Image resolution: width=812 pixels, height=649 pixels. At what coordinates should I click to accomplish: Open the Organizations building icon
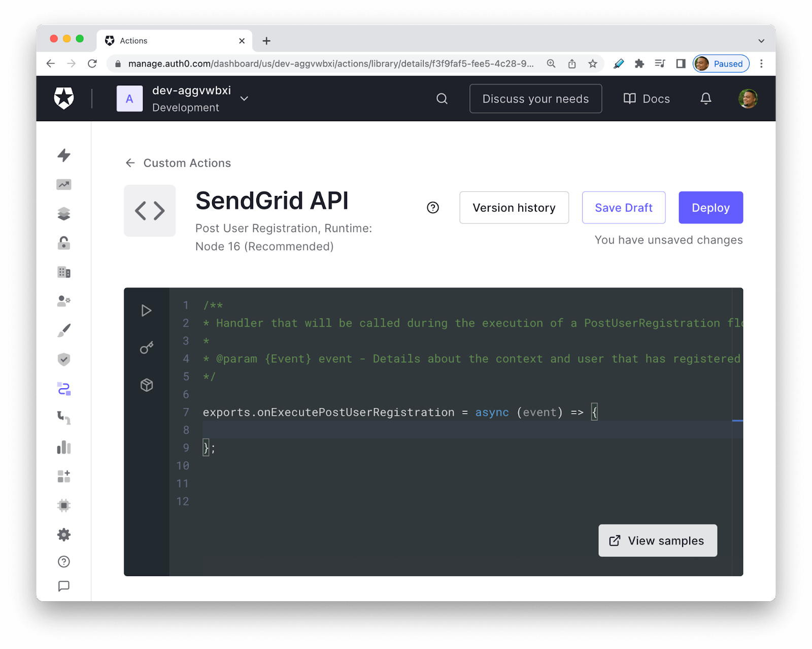coord(64,272)
